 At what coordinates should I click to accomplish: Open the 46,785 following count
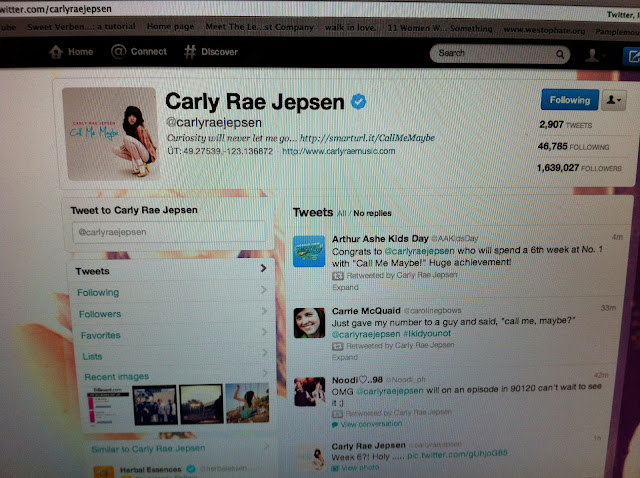pos(573,146)
